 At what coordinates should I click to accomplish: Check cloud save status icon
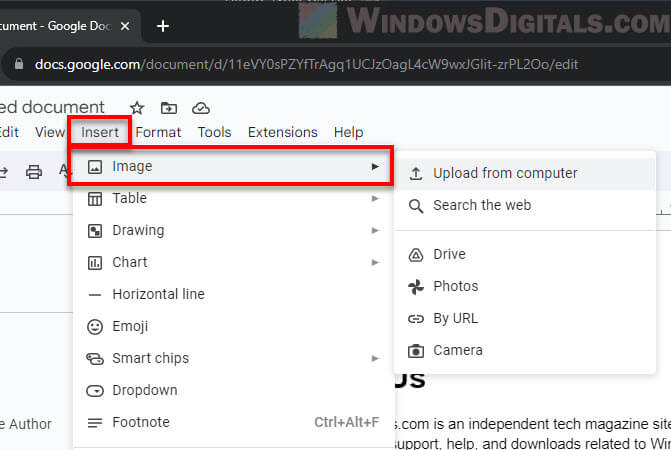[x=201, y=108]
